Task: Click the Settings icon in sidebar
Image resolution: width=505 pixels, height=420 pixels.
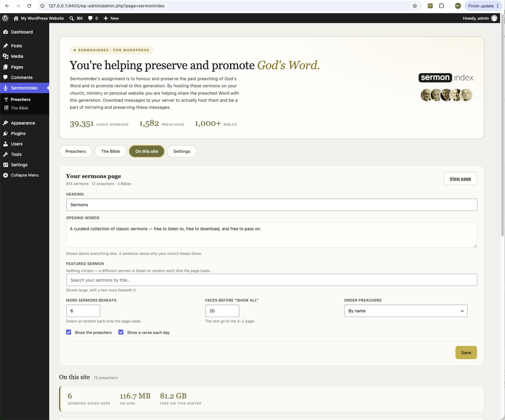Action: coord(6,165)
